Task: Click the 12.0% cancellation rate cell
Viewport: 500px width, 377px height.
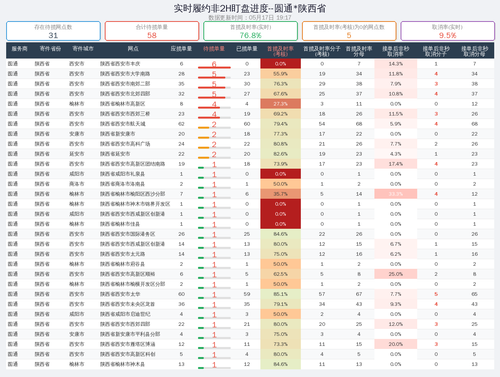Action: coord(396,324)
